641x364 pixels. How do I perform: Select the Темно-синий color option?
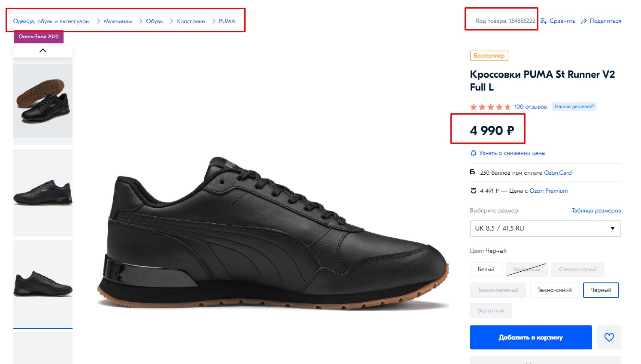click(554, 290)
